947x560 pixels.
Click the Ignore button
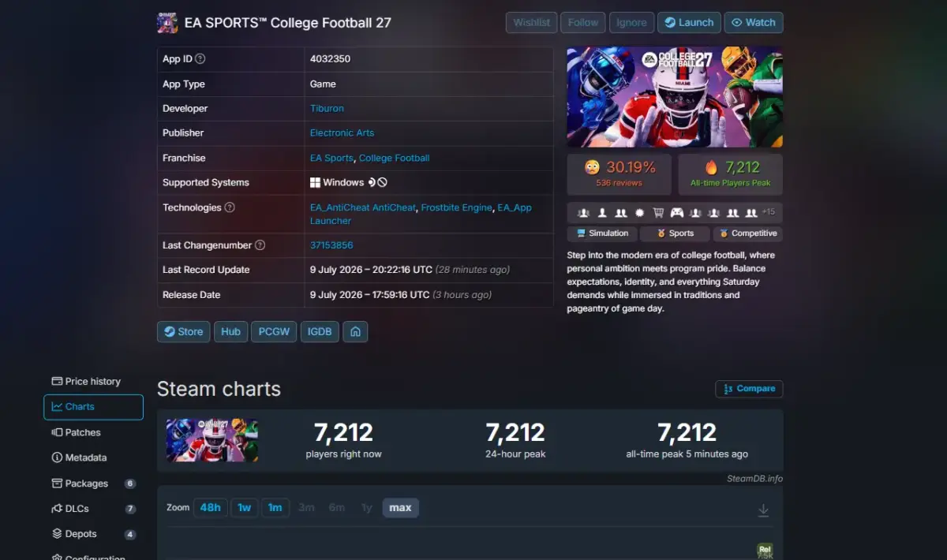[x=631, y=23]
